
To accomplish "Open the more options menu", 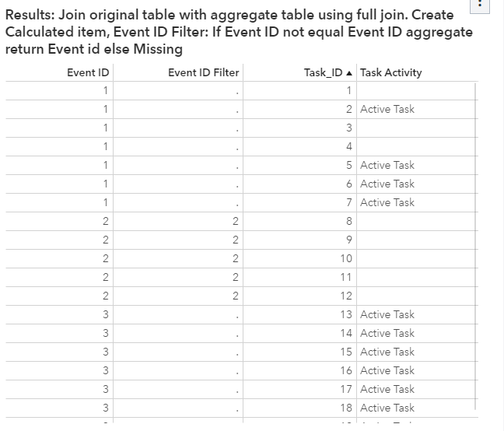I will (x=481, y=4).
